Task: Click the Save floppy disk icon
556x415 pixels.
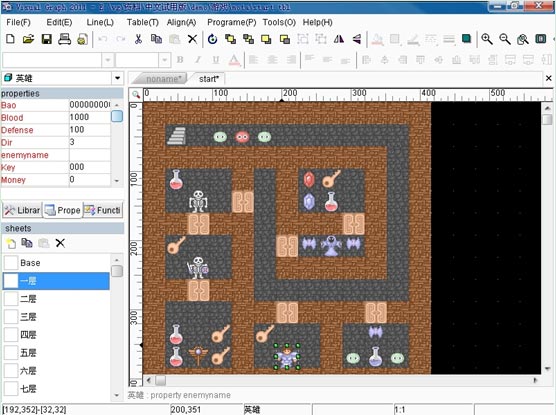Action: tap(46, 39)
